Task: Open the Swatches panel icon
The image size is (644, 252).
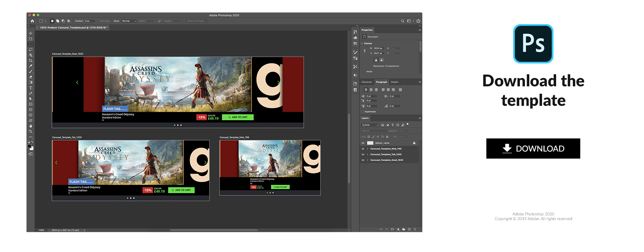Action: pos(355,44)
